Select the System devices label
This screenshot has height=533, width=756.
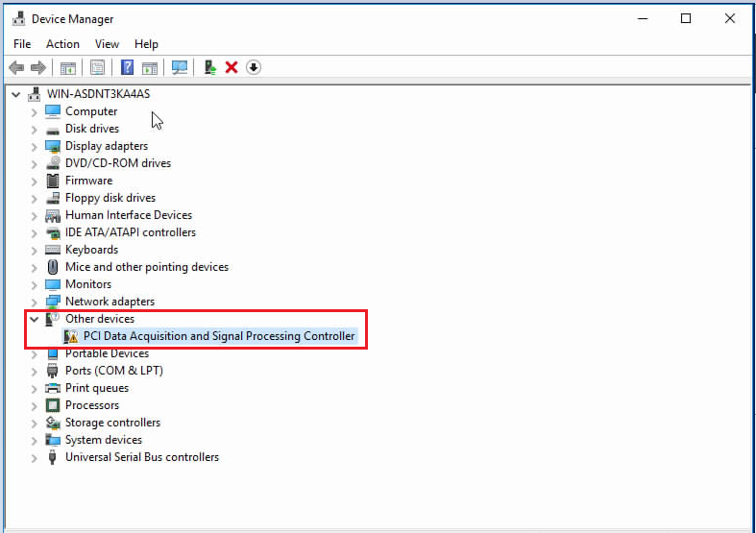click(x=104, y=440)
